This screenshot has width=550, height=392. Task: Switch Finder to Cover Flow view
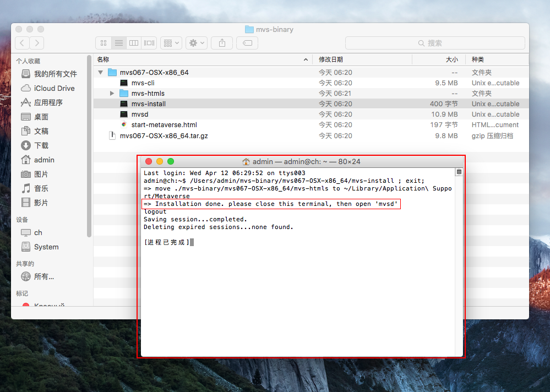click(x=149, y=43)
